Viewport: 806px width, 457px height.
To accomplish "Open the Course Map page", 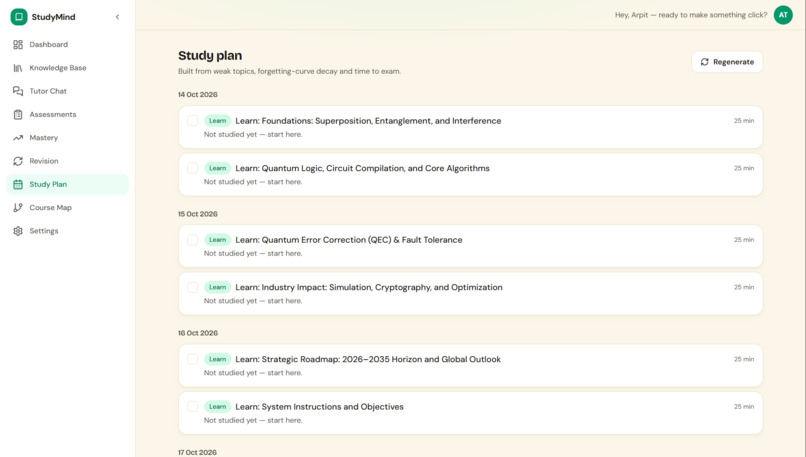I will [x=67, y=208].
